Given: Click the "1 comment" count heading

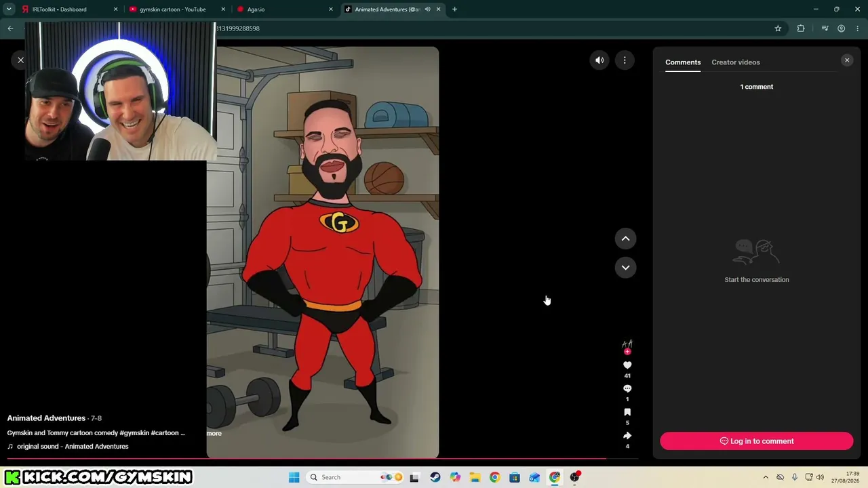Looking at the screenshot, I should tap(757, 87).
